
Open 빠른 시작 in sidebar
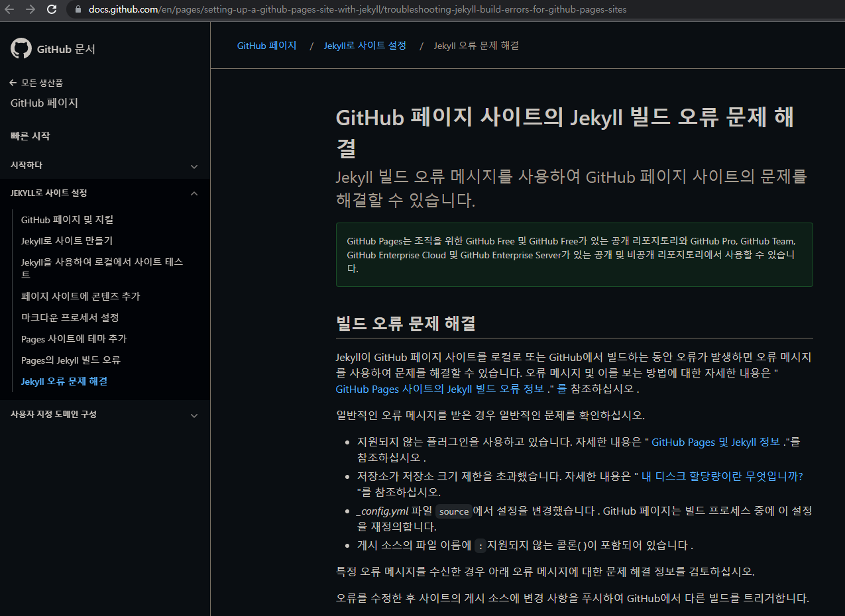pyautogui.click(x=30, y=136)
